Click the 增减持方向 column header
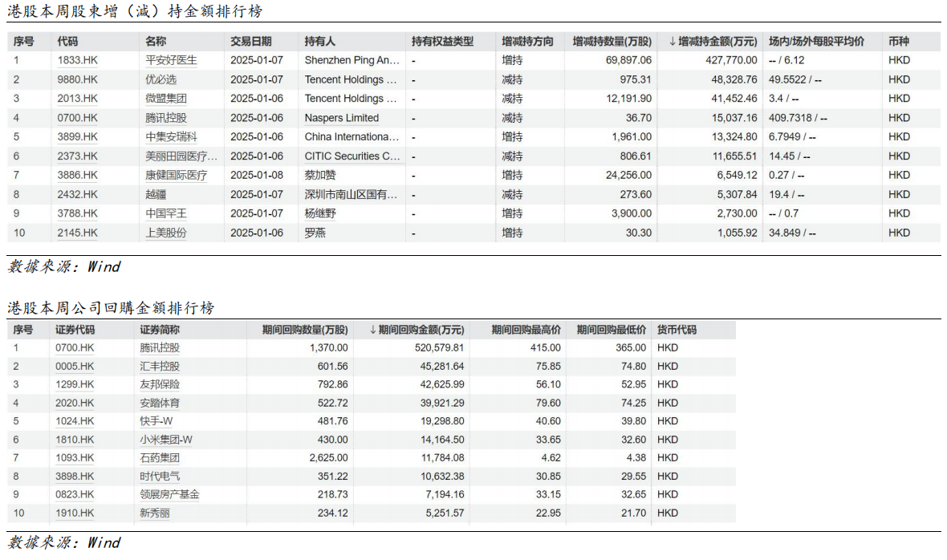The width and height of the screenshot is (947, 560). [527, 42]
